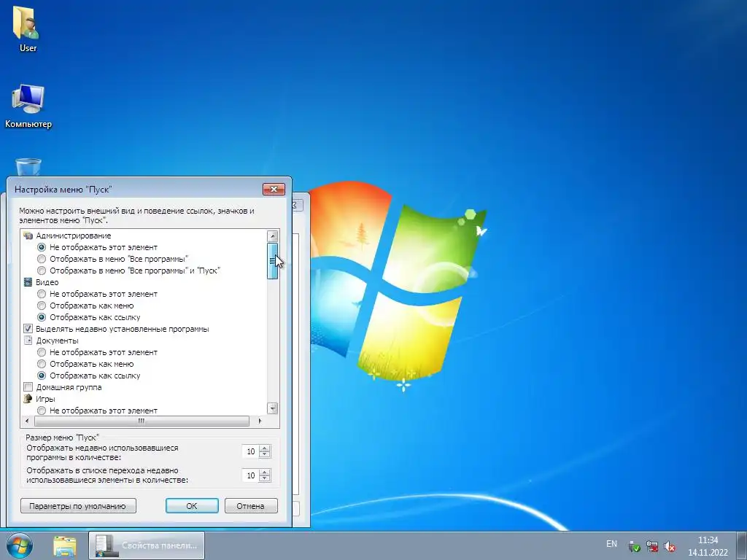Screen dimensions: 747x560
Task: Select Документы 'Не отображать этот элемент'
Action: click(42, 352)
